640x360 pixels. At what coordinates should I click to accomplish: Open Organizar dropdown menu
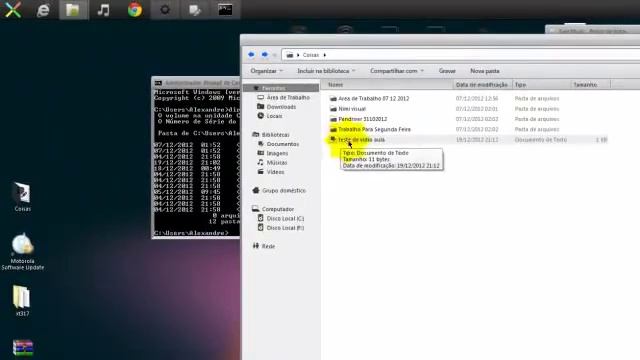pyautogui.click(x=267, y=71)
